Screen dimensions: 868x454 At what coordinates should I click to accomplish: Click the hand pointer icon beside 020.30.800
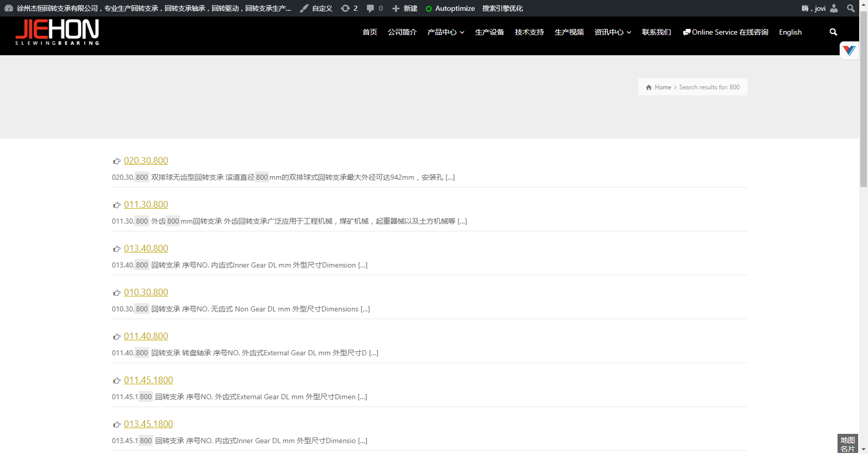pyautogui.click(x=117, y=161)
